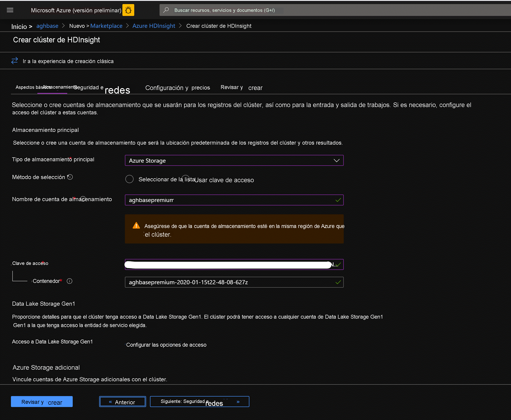The image size is (511, 420).
Task: Select the Seleccionar de la lista radio
Action: click(x=129, y=179)
